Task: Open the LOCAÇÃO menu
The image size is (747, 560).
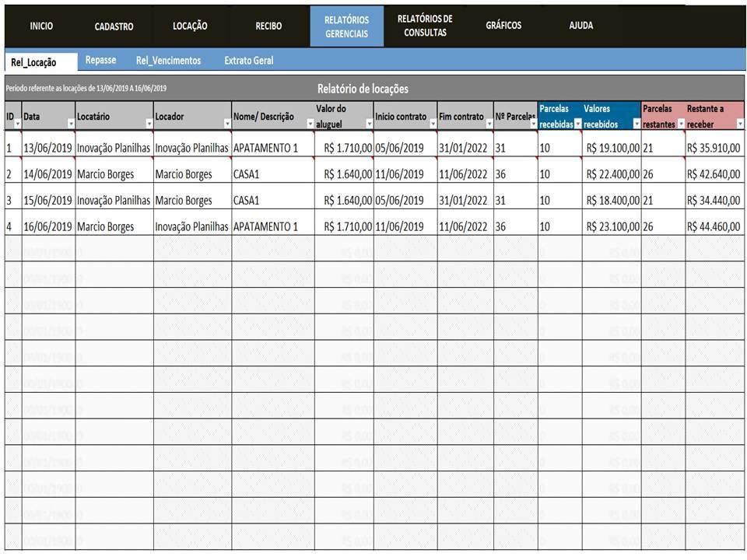Action: (x=190, y=26)
